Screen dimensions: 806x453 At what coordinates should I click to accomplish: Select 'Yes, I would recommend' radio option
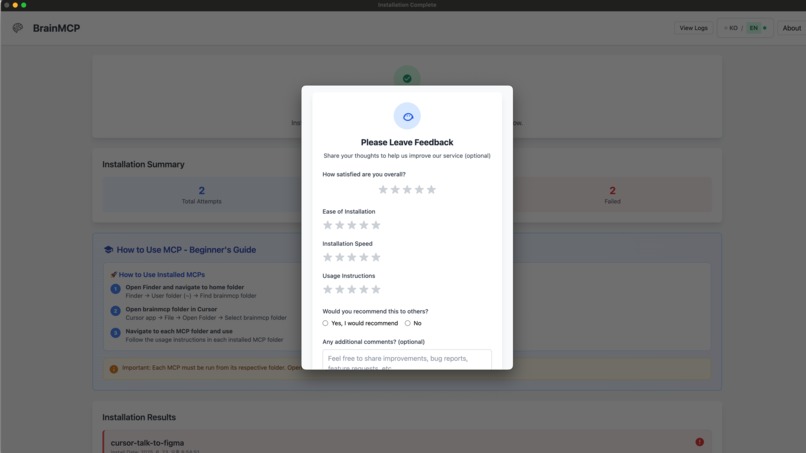[325, 323]
